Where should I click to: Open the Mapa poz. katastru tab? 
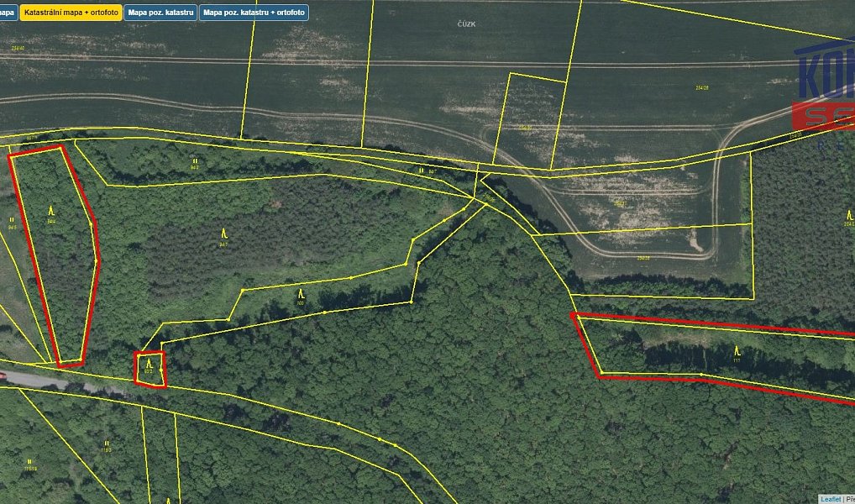pyautogui.click(x=160, y=13)
